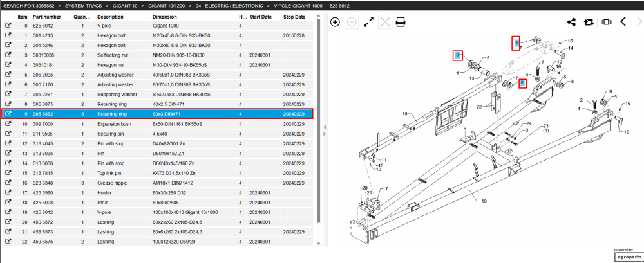Collapse the parts list panel splitter arrows
The width and height of the screenshot is (644, 263).
(325, 131)
